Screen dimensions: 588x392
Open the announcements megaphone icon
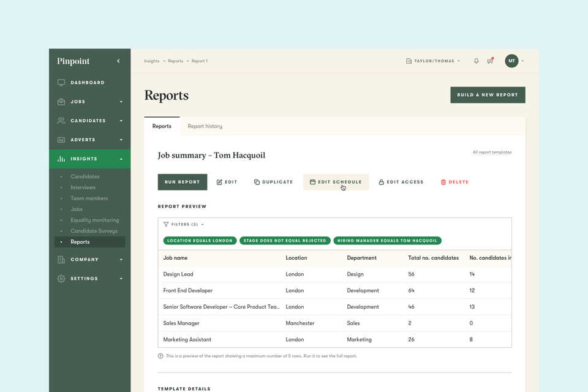pyautogui.click(x=490, y=61)
